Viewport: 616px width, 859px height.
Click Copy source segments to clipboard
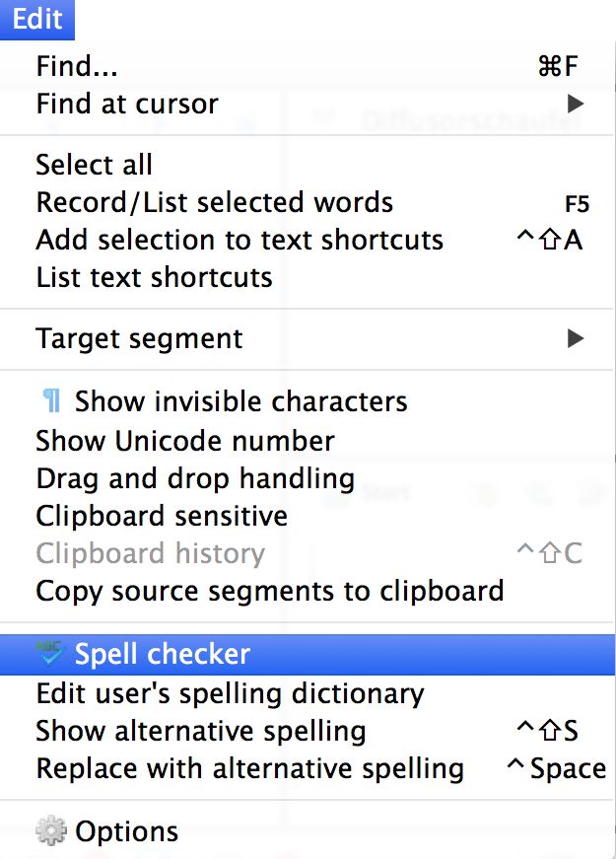pyautogui.click(x=269, y=591)
